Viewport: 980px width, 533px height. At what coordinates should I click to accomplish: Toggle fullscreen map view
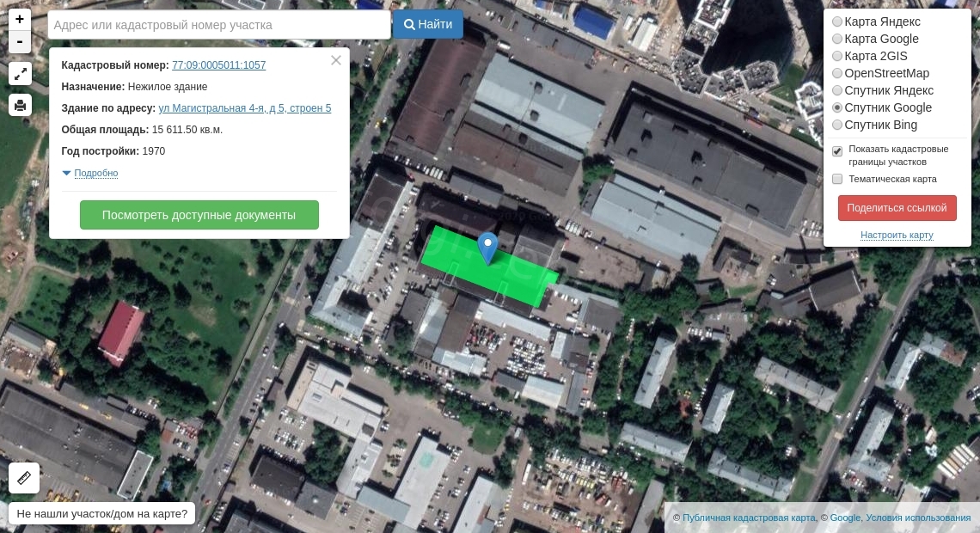click(x=20, y=74)
